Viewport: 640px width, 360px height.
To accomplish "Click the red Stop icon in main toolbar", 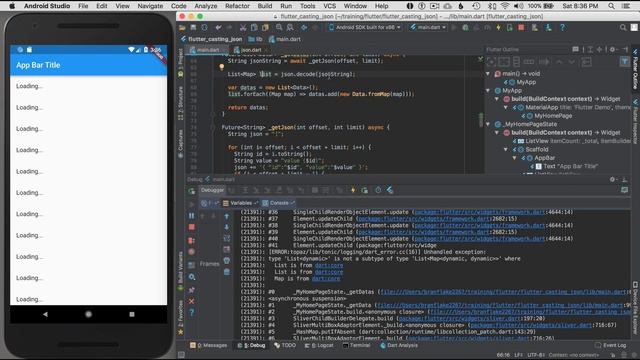I will pyautogui.click(x=521, y=27).
